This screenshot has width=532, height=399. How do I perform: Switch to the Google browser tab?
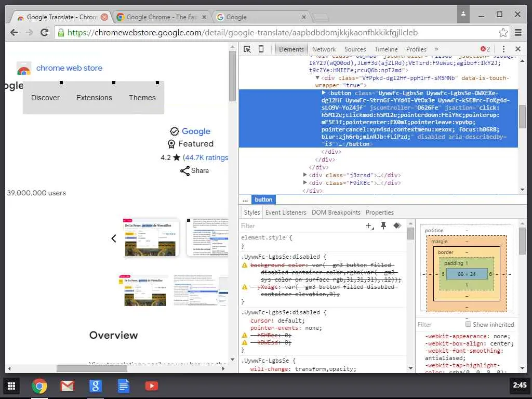point(261,17)
